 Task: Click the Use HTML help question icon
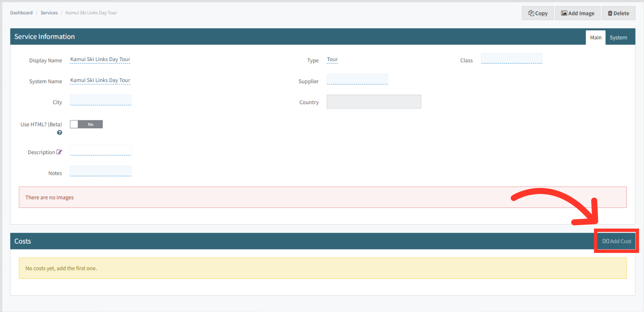59,133
